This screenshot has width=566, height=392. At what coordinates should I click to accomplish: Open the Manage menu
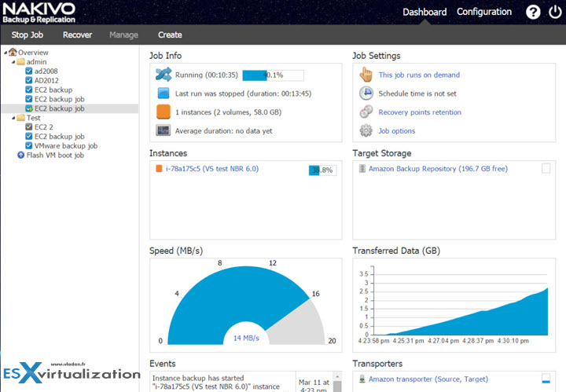coord(124,35)
